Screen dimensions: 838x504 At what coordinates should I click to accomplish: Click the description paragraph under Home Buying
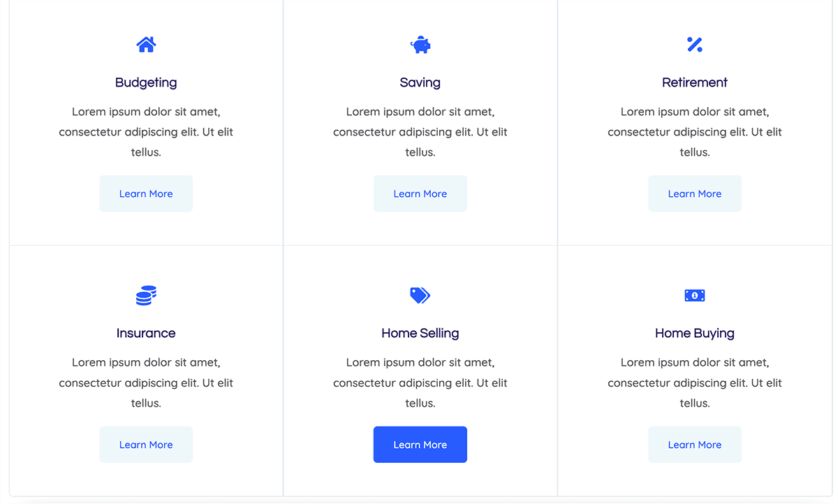click(695, 383)
